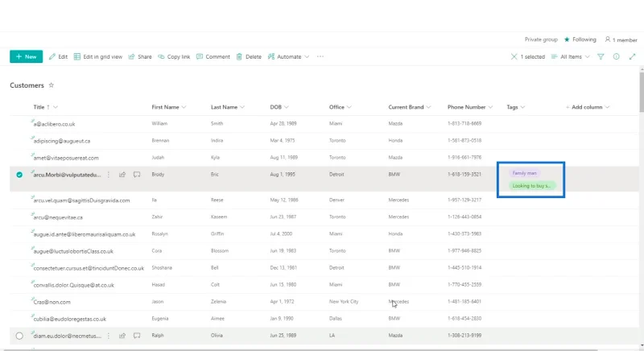The height and width of the screenshot is (351, 644).
Task: Open cubilia@eudoloregestas.co.uk item
Action: coord(69,319)
